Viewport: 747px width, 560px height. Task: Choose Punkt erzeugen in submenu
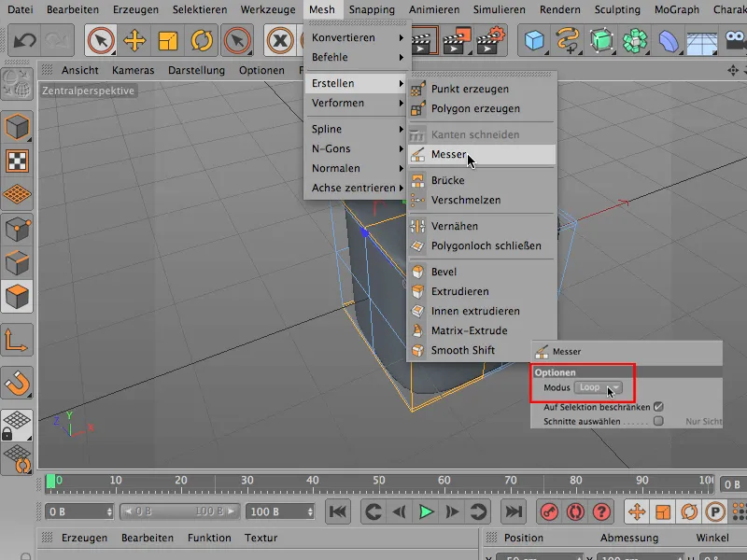pos(481,89)
